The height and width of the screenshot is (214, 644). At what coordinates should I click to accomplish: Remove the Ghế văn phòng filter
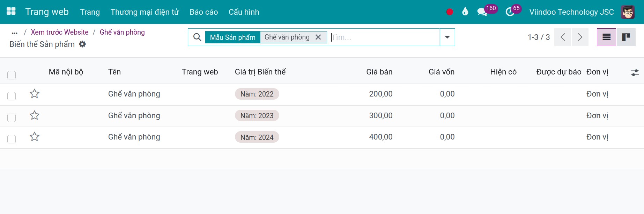pyautogui.click(x=318, y=37)
